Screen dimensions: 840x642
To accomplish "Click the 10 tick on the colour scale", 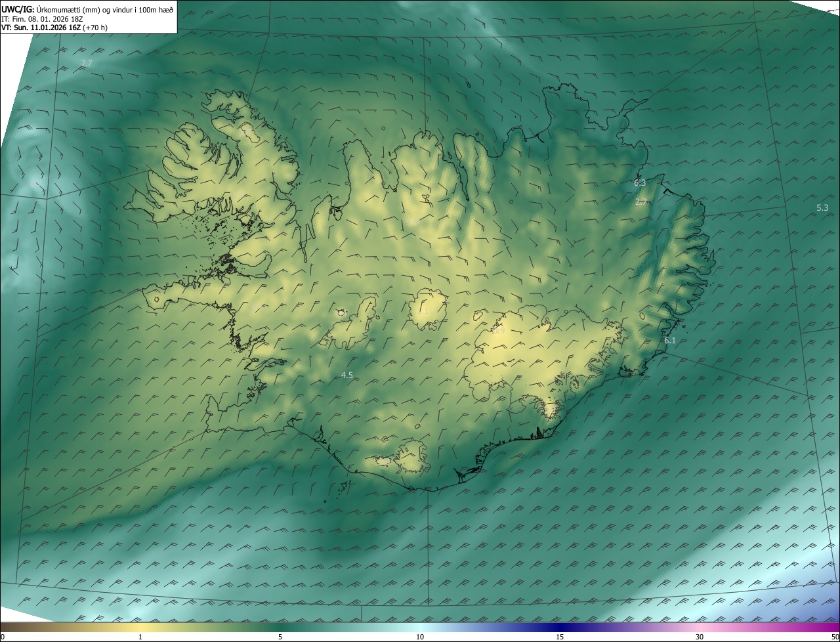I will 420,637.
